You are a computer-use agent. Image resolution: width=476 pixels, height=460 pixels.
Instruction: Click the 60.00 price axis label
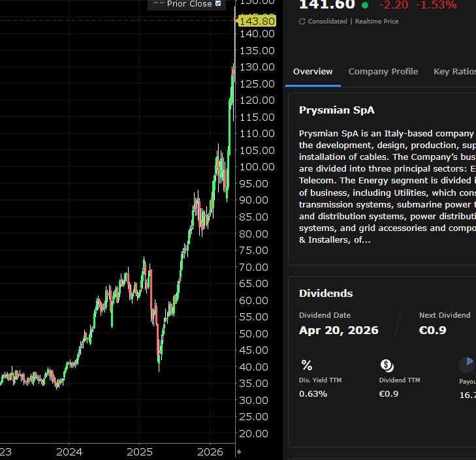tap(254, 300)
